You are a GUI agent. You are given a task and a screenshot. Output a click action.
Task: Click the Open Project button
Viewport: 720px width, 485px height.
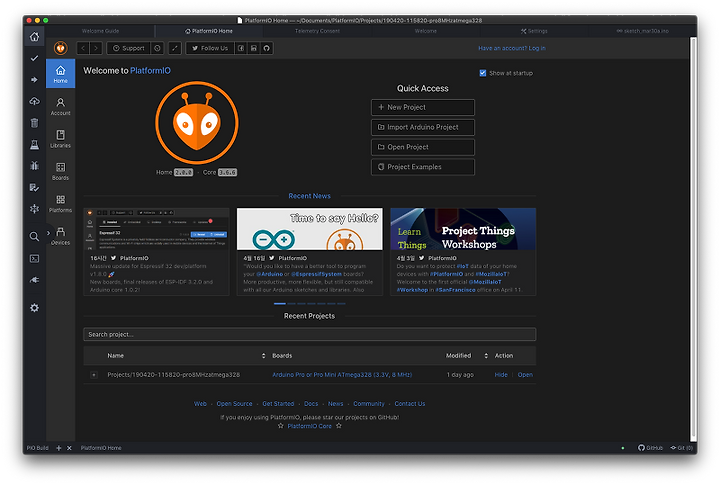(423, 147)
